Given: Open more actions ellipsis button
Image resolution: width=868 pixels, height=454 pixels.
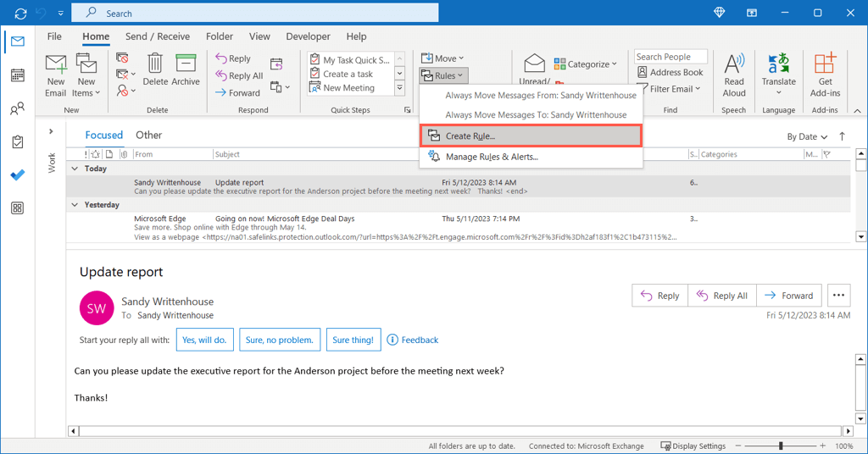Looking at the screenshot, I should pos(838,296).
